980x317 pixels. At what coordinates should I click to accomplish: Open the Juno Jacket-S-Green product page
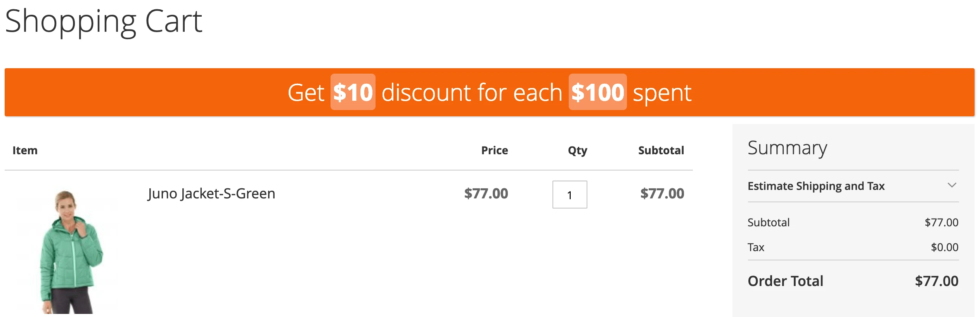point(211,193)
